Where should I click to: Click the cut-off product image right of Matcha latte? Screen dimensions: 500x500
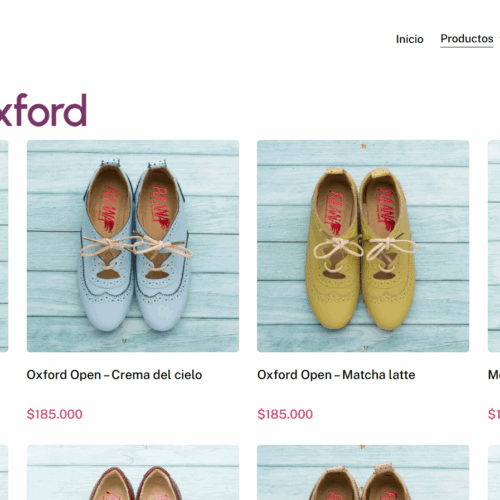(x=494, y=246)
